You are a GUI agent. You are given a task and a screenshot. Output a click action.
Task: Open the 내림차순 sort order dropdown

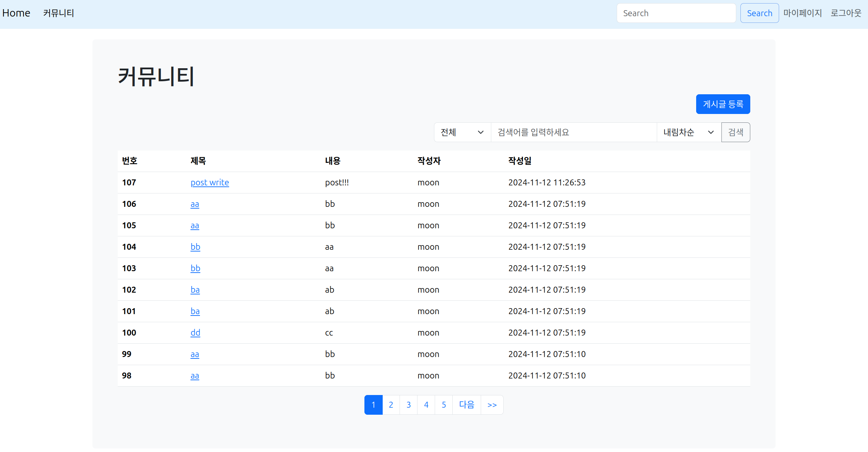pos(688,132)
